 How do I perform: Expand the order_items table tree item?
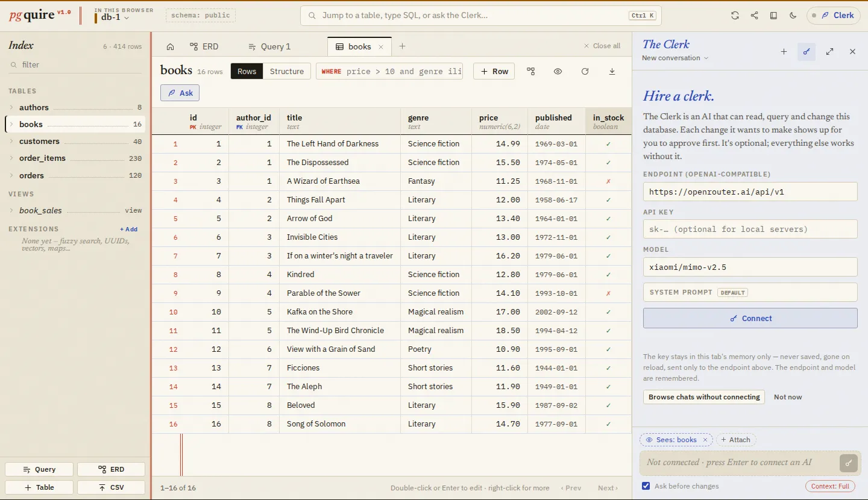[x=11, y=158]
